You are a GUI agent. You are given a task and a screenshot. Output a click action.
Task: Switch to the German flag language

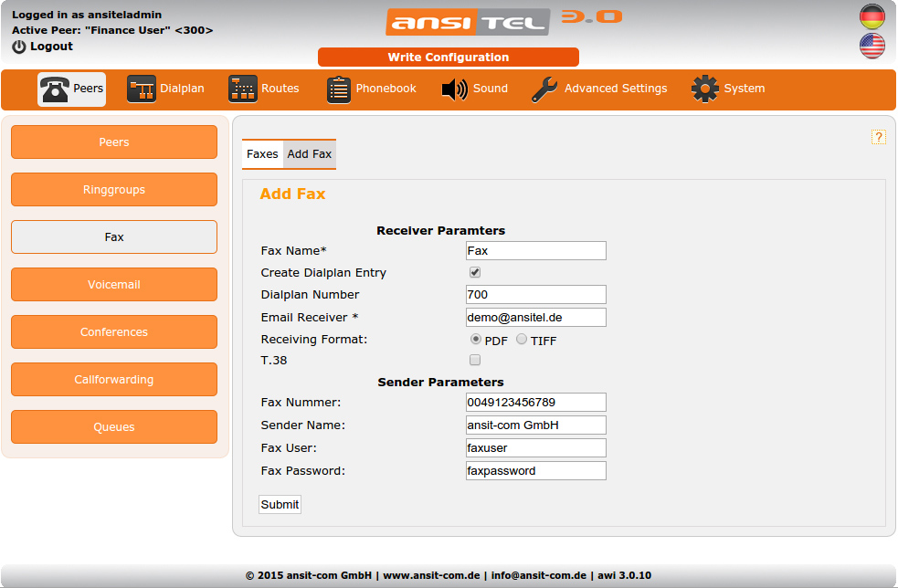coord(872,16)
